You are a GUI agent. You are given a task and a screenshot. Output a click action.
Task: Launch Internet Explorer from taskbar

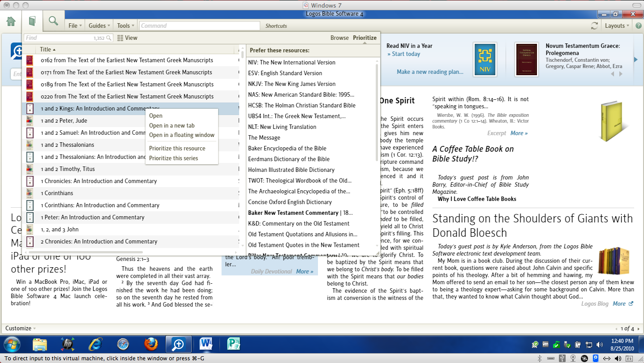click(x=95, y=344)
